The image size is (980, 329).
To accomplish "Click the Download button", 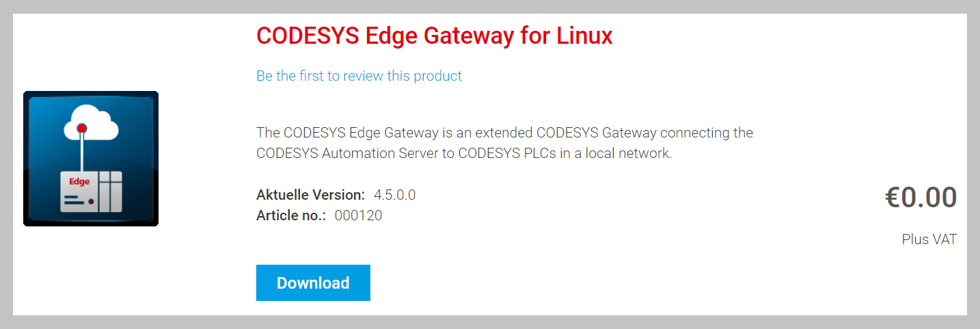I will tap(313, 282).
